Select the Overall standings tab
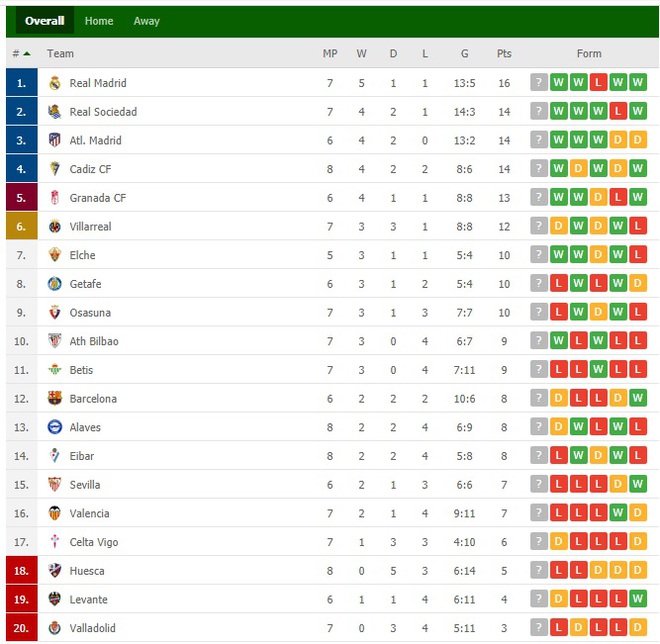This screenshot has width=660, height=644. coord(45,21)
